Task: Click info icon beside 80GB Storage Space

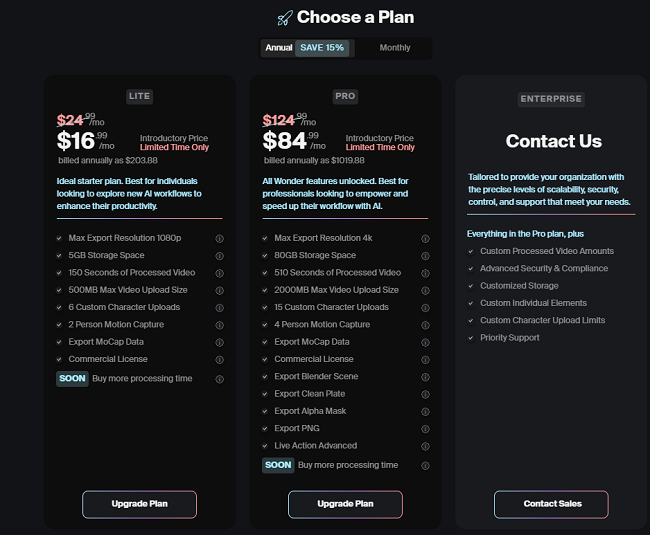Action: pyautogui.click(x=425, y=256)
